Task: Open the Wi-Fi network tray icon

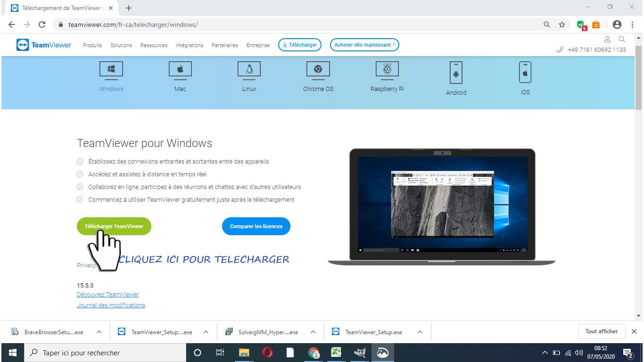Action: point(568,353)
